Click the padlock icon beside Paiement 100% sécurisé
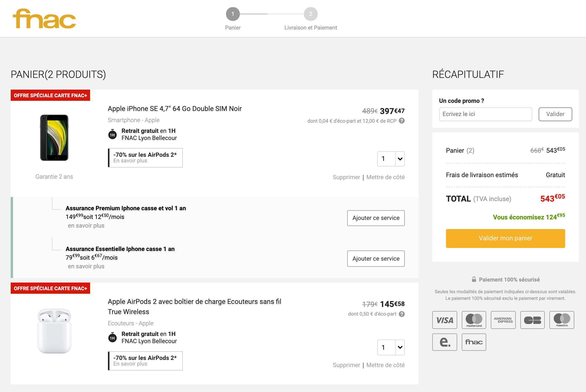 (x=474, y=279)
